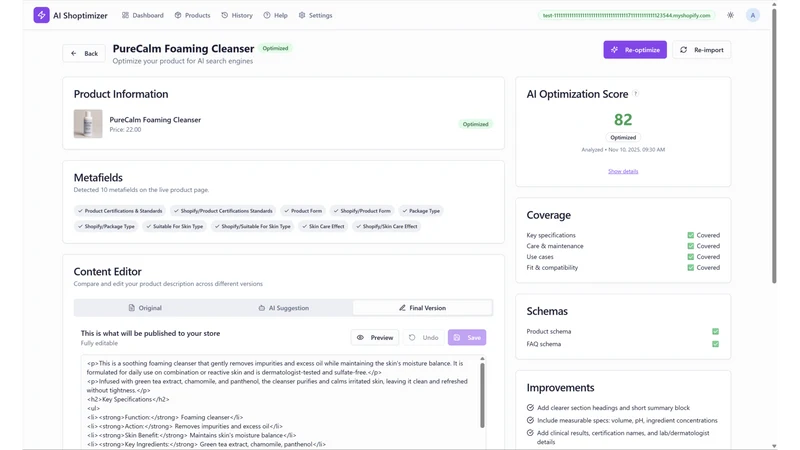The height and width of the screenshot is (450, 800).
Task: Select Product Certifications & Standards metafield chip
Action: pyautogui.click(x=120, y=211)
